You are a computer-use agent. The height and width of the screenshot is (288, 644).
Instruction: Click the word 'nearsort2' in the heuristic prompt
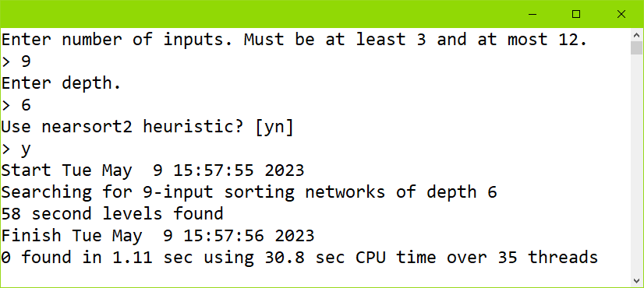(x=87, y=127)
